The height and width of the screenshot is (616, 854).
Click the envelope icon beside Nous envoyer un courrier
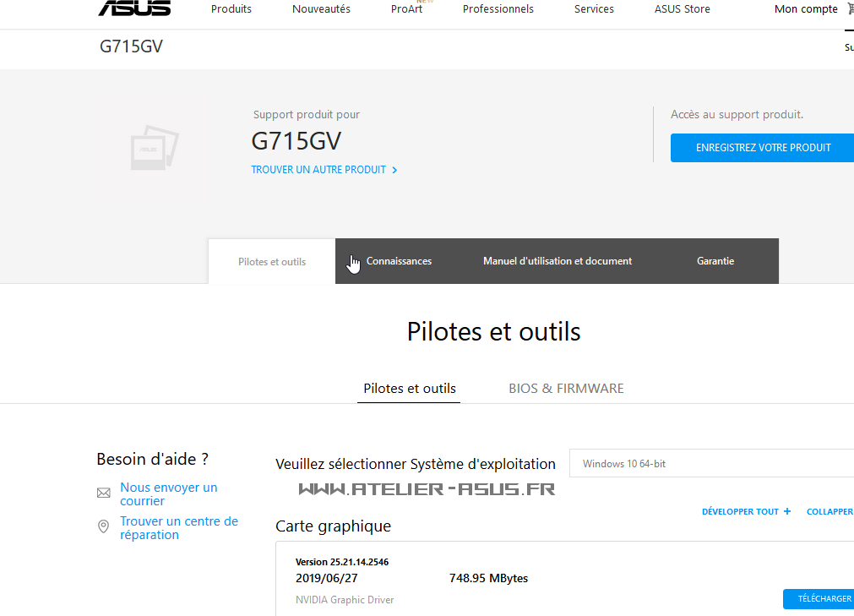click(104, 493)
